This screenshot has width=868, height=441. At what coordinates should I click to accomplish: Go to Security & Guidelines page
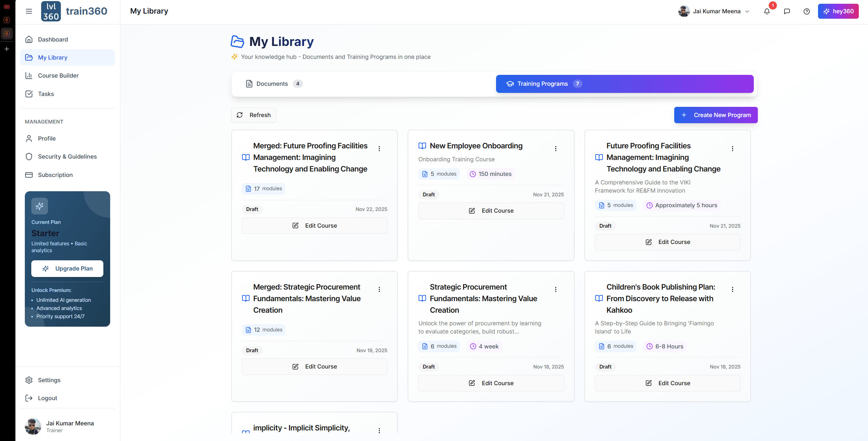coord(67,157)
